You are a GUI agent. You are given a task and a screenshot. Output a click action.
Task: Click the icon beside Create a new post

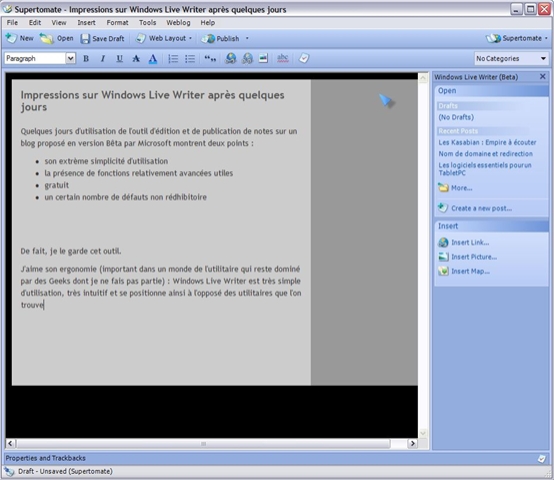point(443,208)
